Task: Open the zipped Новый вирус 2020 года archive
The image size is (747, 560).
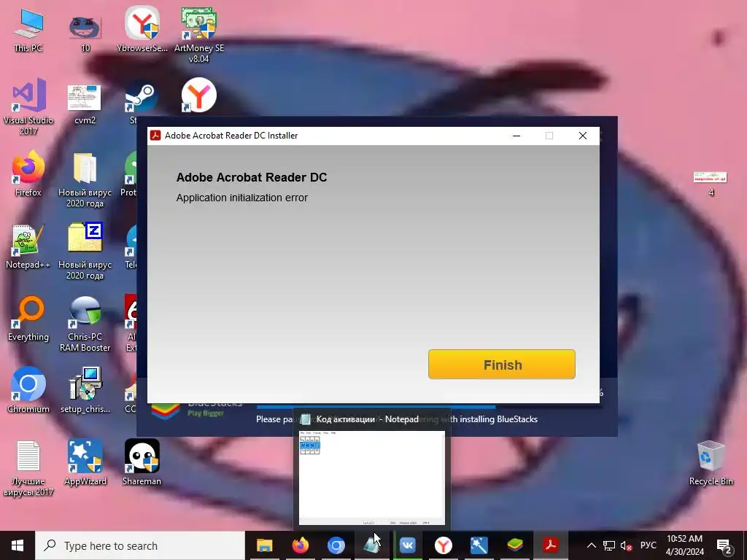Action: click(85, 251)
